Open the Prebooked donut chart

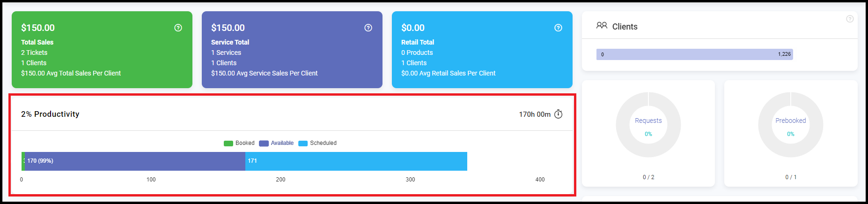pyautogui.click(x=791, y=125)
